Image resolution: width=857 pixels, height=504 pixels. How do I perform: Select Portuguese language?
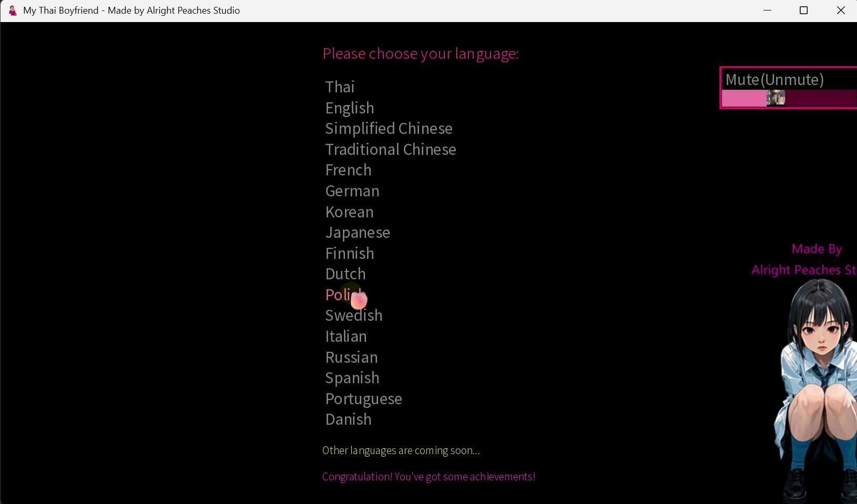tap(363, 399)
